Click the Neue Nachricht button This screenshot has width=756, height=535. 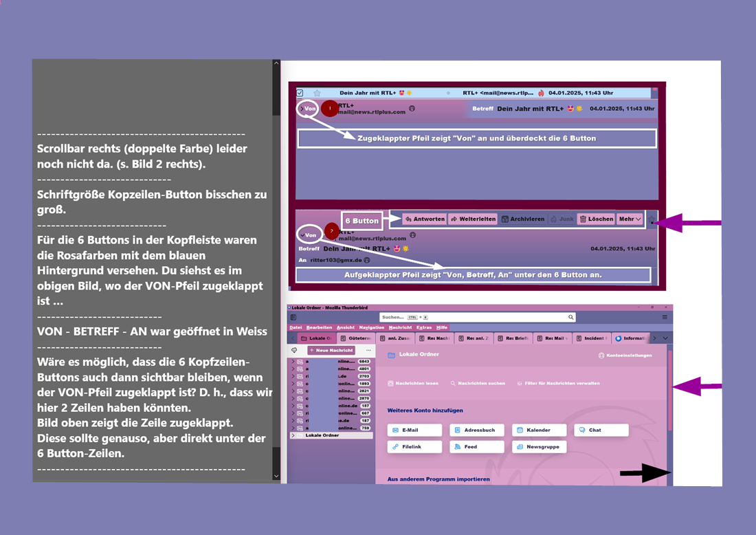tap(331, 350)
